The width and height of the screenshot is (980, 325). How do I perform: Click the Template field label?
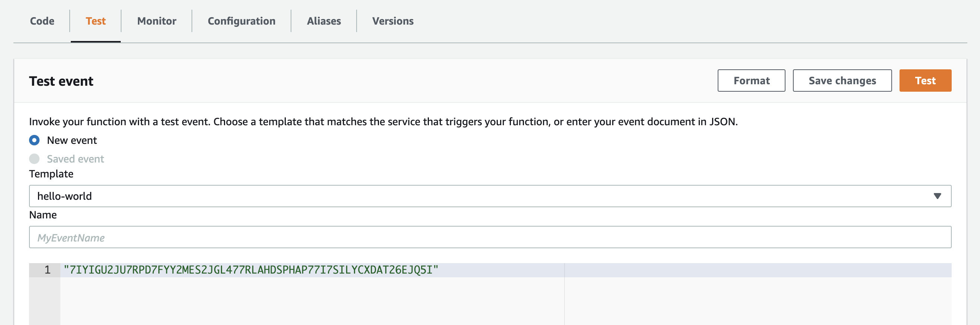pos(51,174)
